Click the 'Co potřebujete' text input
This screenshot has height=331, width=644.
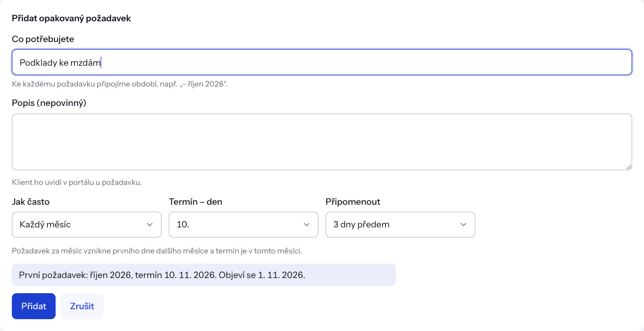(x=322, y=62)
